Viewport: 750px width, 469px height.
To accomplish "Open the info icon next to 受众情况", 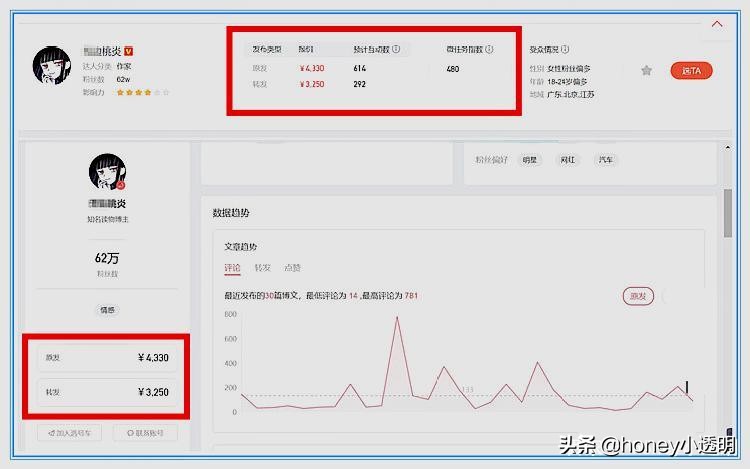I will 565,49.
